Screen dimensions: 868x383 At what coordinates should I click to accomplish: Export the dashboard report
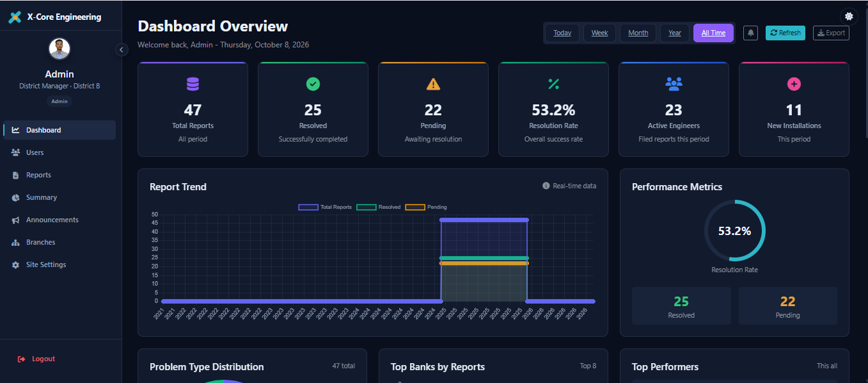click(831, 33)
